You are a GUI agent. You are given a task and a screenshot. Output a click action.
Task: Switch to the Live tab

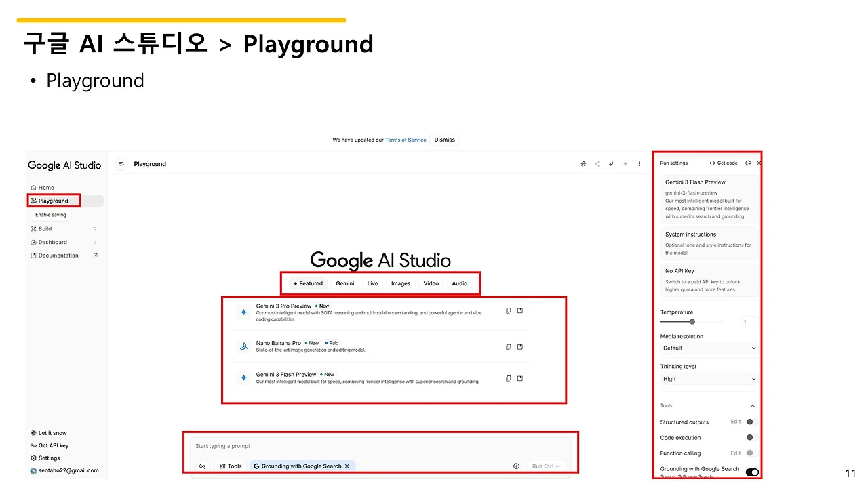(x=373, y=283)
